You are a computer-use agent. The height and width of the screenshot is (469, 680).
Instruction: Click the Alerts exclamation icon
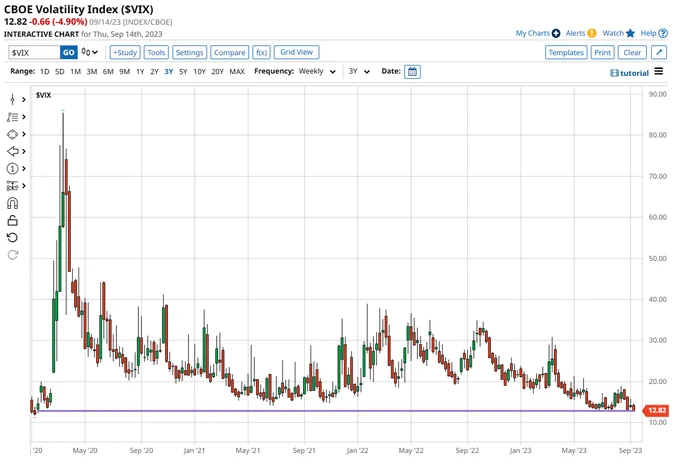(x=592, y=33)
